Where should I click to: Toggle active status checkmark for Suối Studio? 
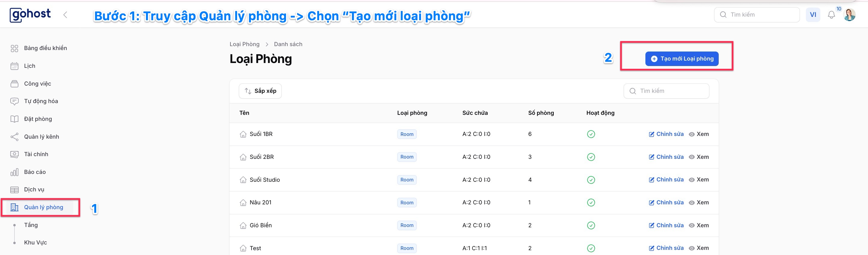591,180
